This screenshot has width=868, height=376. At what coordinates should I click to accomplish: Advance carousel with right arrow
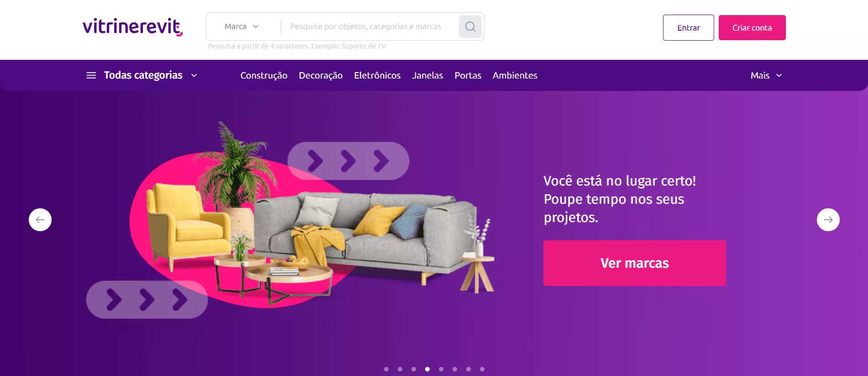pyautogui.click(x=828, y=220)
